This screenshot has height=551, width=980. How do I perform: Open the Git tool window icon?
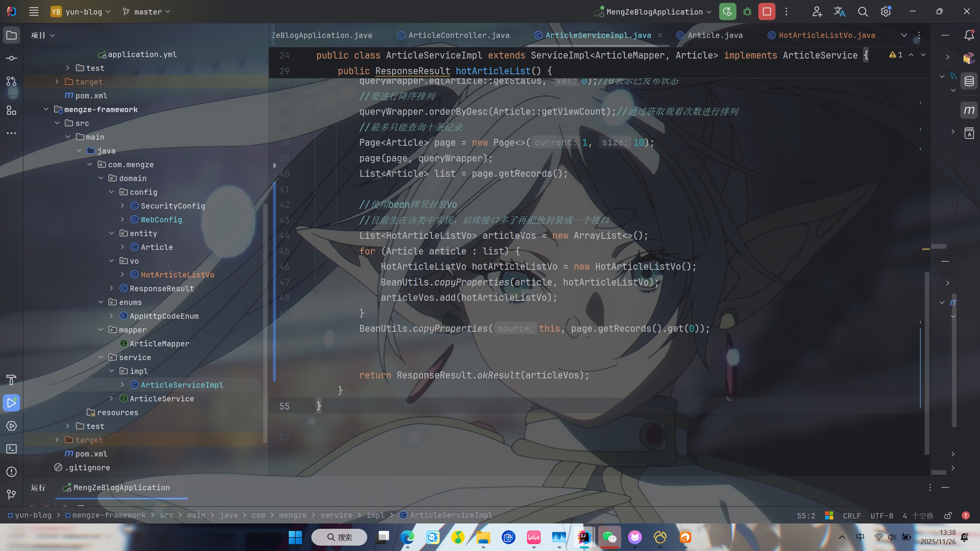(11, 494)
